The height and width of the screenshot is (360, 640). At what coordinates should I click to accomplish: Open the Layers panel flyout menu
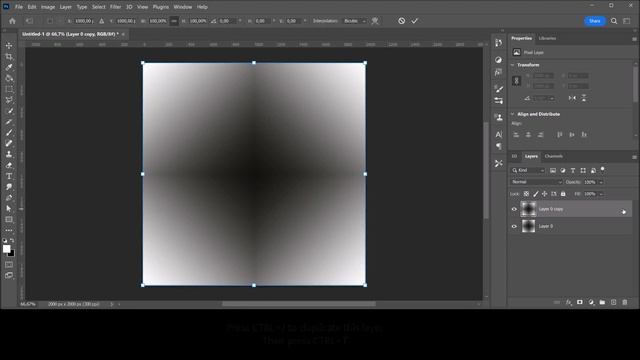coord(634,157)
